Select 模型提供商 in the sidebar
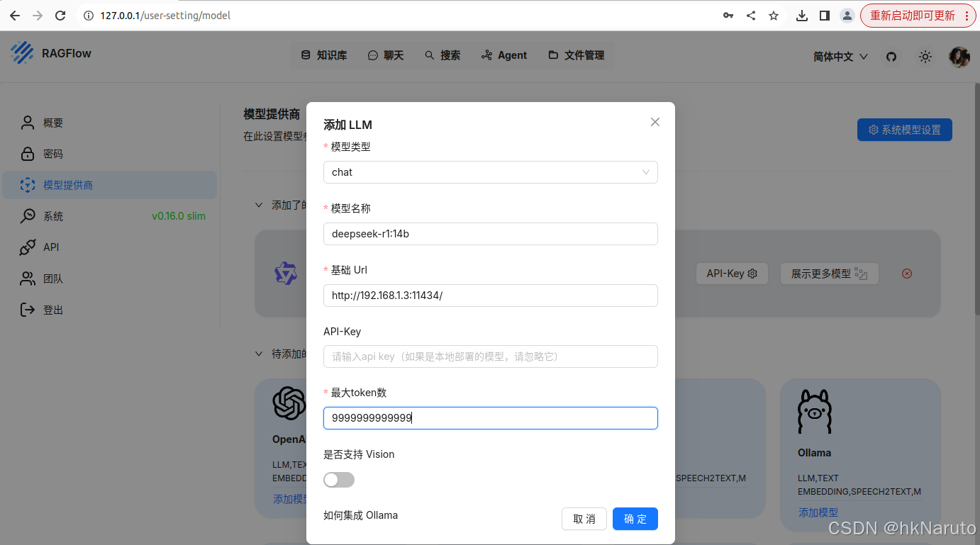980x545 pixels. click(110, 185)
